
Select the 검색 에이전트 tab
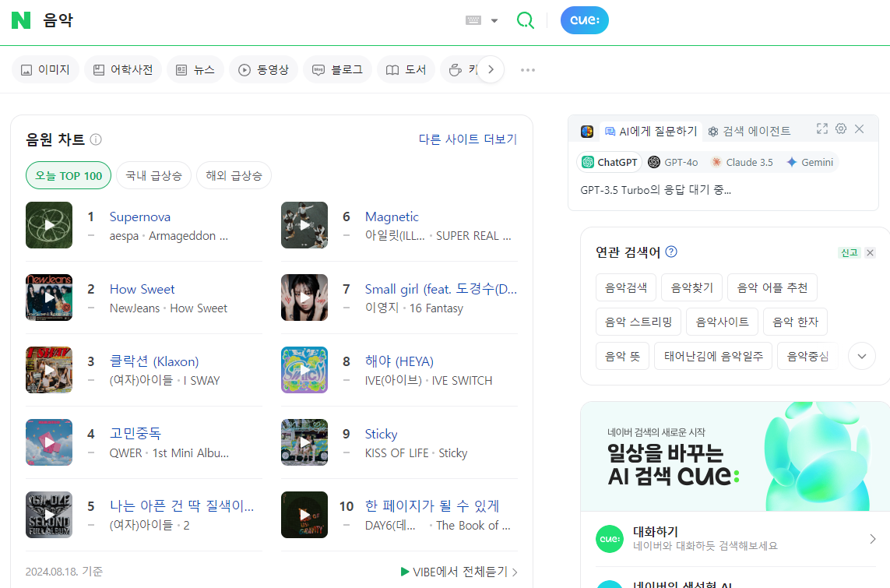pyautogui.click(x=749, y=132)
